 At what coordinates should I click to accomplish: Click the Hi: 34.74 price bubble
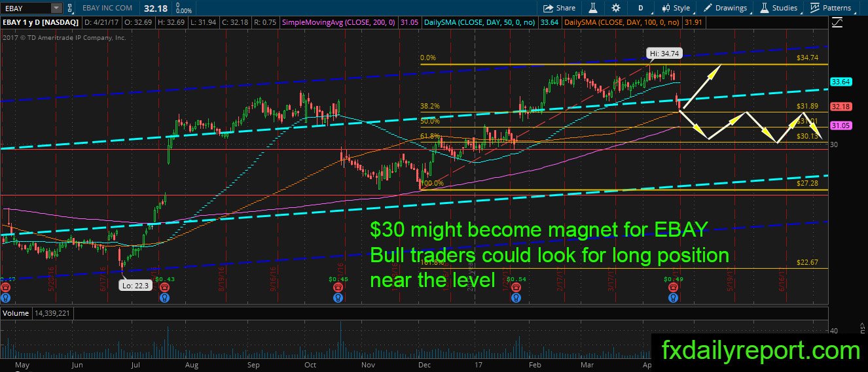pos(664,52)
